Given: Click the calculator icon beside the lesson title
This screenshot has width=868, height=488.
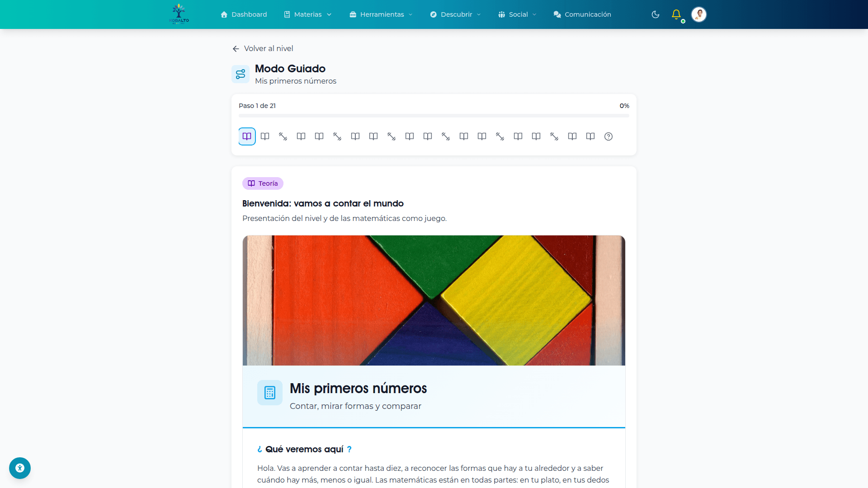Looking at the screenshot, I should 270,393.
